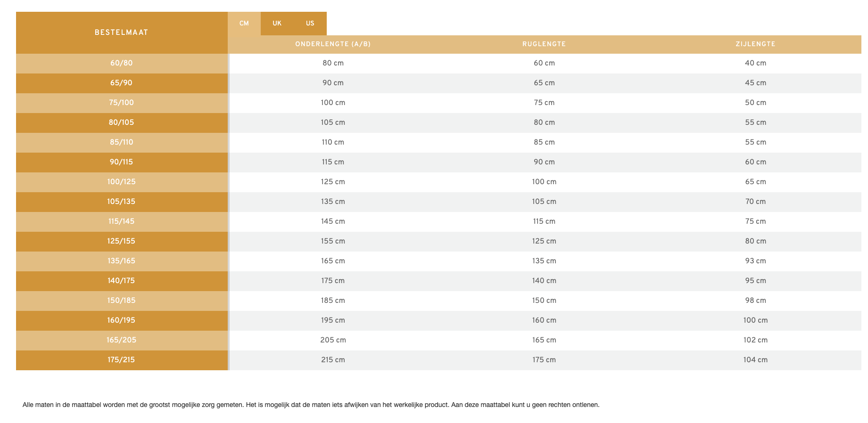Click the 215 cm underlength cell
This screenshot has width=868, height=423.
click(333, 360)
